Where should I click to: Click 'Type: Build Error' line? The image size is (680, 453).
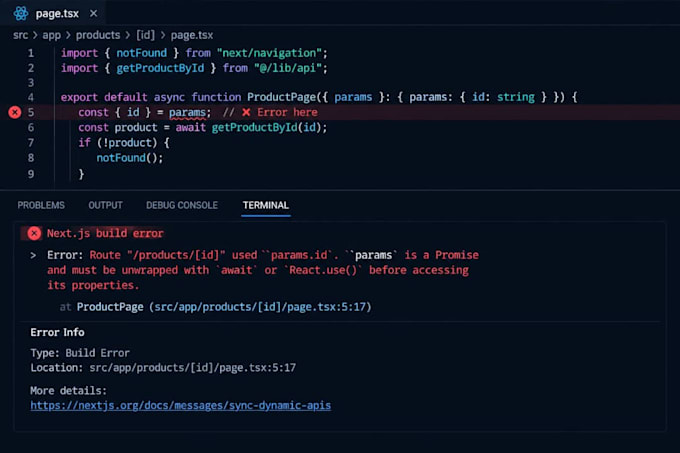[80, 353]
